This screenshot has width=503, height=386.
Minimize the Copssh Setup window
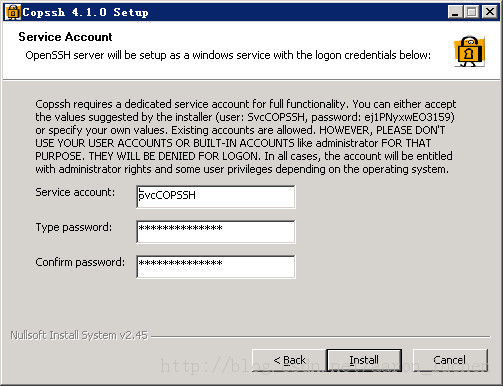[455, 12]
